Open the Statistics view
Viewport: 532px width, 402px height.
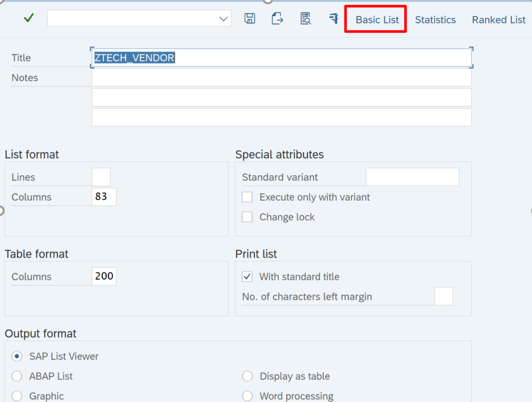point(435,19)
